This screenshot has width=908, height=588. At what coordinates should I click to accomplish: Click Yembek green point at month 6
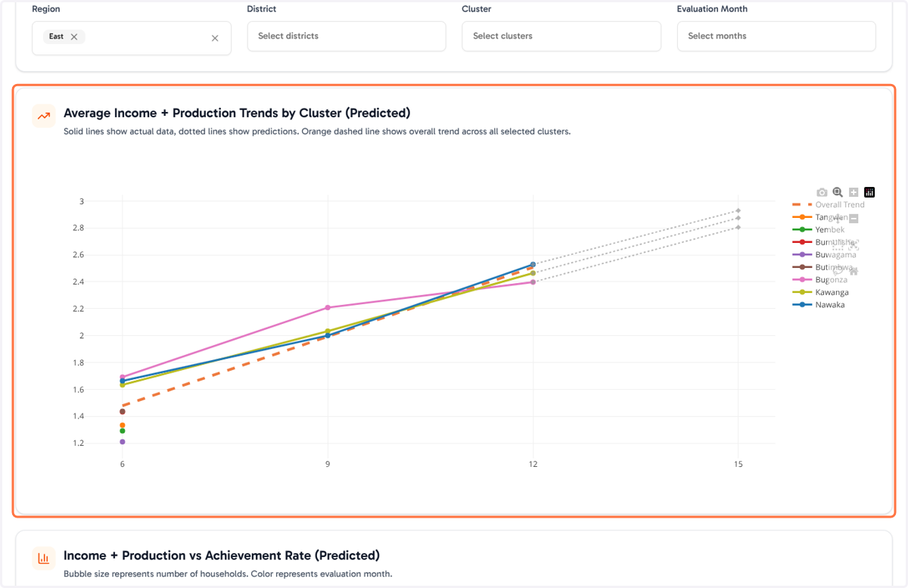123,431
